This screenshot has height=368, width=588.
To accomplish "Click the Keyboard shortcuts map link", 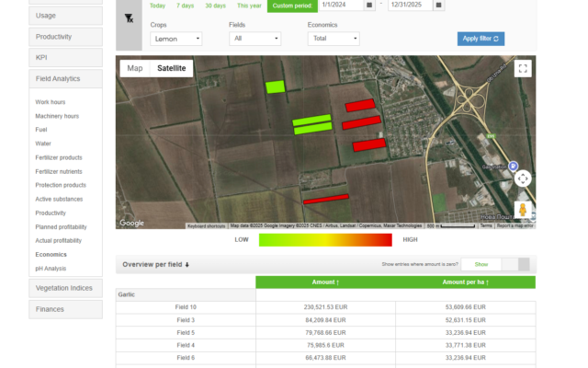I will pyautogui.click(x=206, y=225).
